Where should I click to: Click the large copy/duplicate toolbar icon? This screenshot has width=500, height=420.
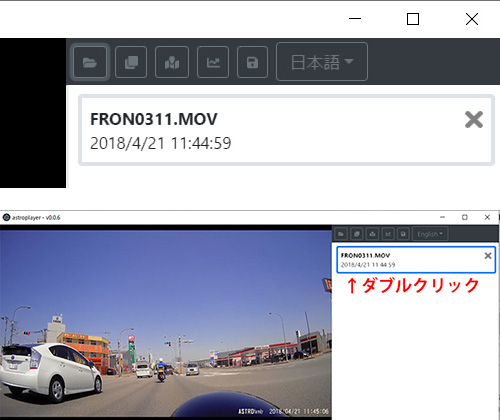tap(131, 62)
